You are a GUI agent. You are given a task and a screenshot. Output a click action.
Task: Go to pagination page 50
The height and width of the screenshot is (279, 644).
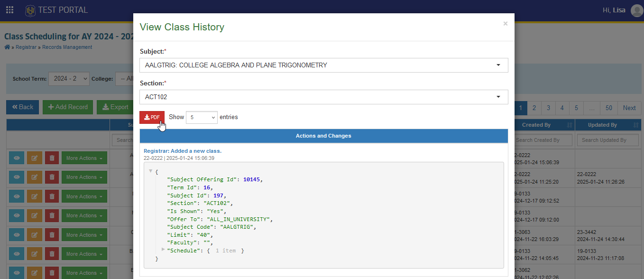point(609,108)
